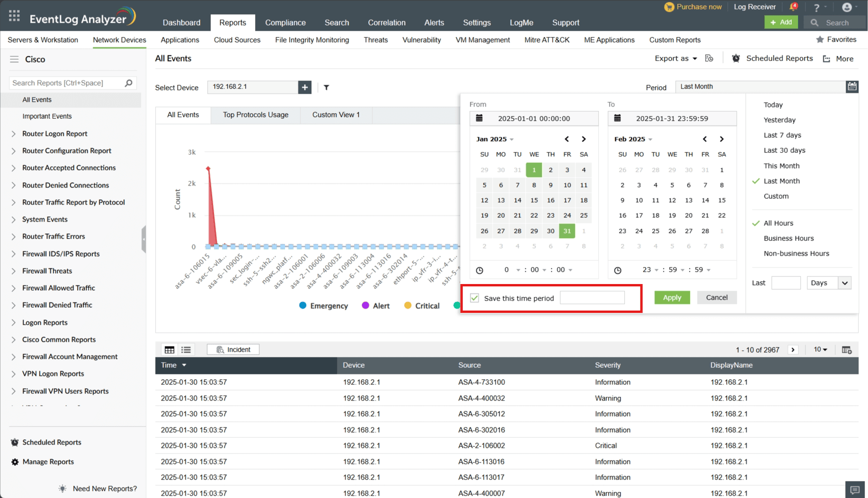The height and width of the screenshot is (498, 868).
Task: Click the export history icon beside Export as
Action: pos(709,58)
